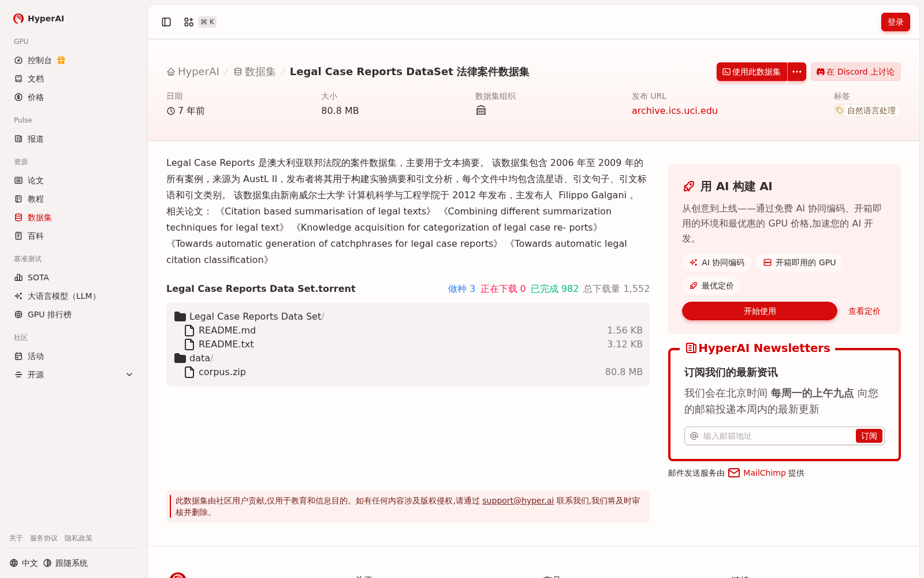The height and width of the screenshot is (578, 924).
Task: Open archive.ics.uci.edu link
Action: click(675, 110)
